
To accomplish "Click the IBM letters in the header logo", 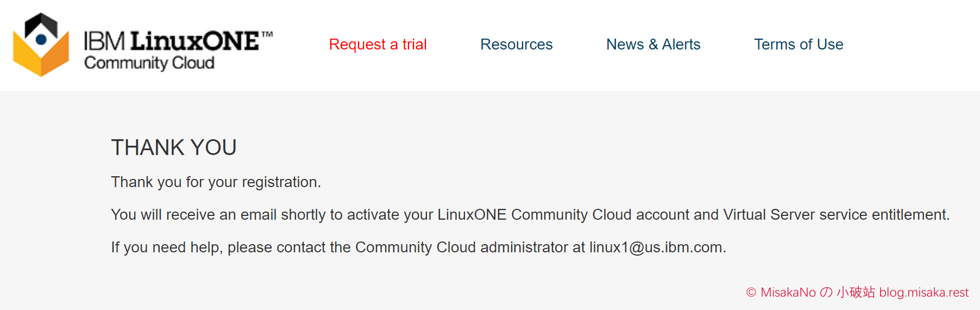I will [x=105, y=41].
